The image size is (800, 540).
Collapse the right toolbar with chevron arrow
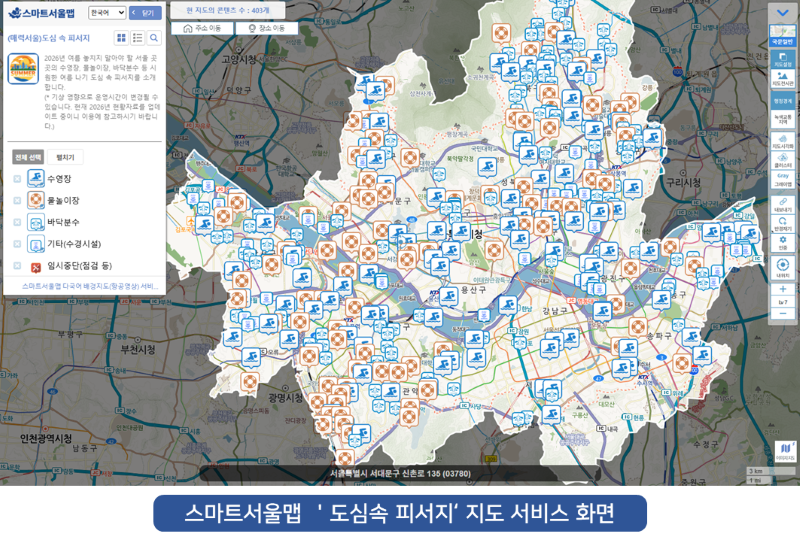pyautogui.click(x=782, y=12)
